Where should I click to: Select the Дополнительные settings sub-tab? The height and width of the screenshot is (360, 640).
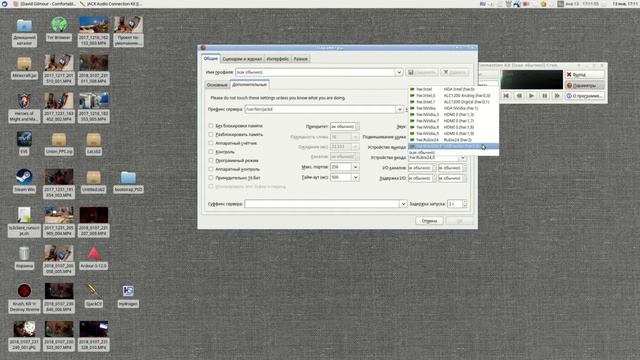coord(249,84)
